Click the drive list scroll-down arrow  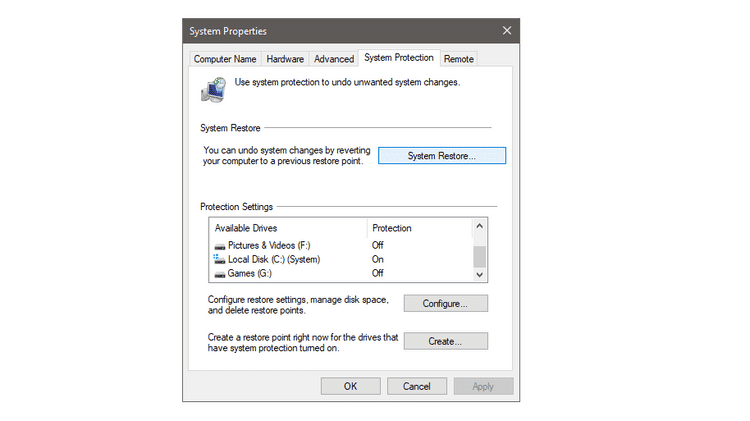[480, 275]
